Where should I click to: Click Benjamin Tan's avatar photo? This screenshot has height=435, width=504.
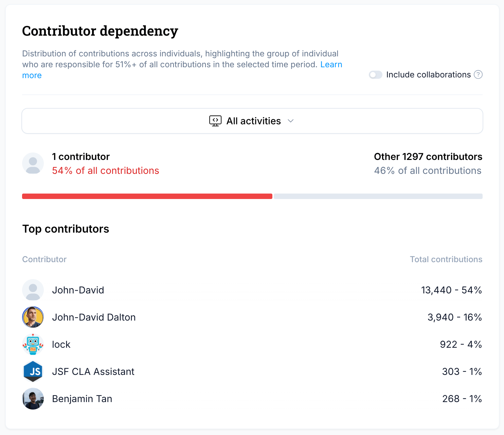33,399
